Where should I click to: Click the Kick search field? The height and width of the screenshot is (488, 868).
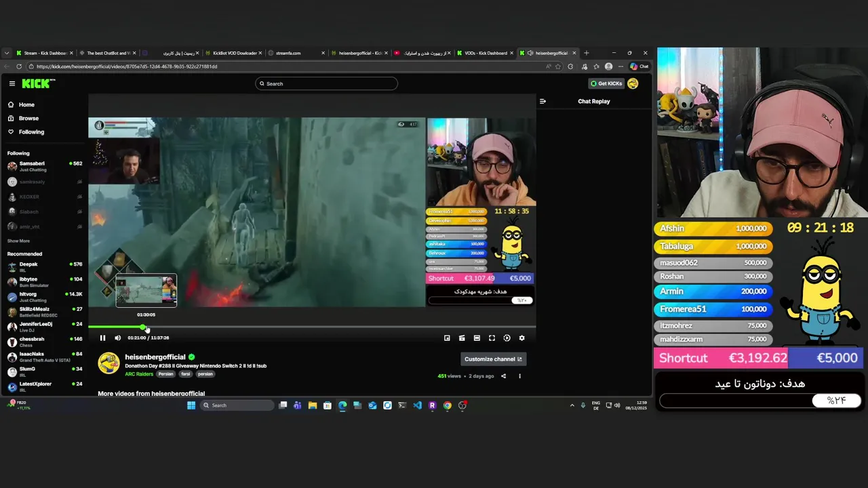pos(326,83)
